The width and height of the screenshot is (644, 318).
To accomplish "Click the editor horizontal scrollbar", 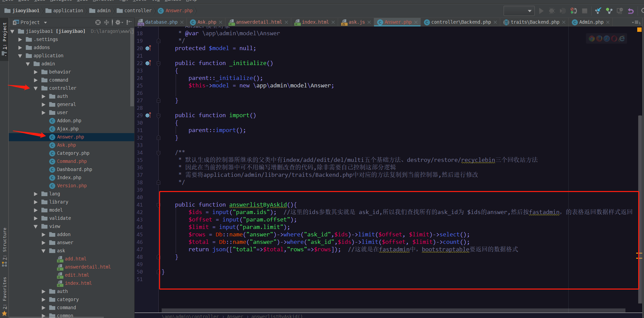I will [x=393, y=310].
